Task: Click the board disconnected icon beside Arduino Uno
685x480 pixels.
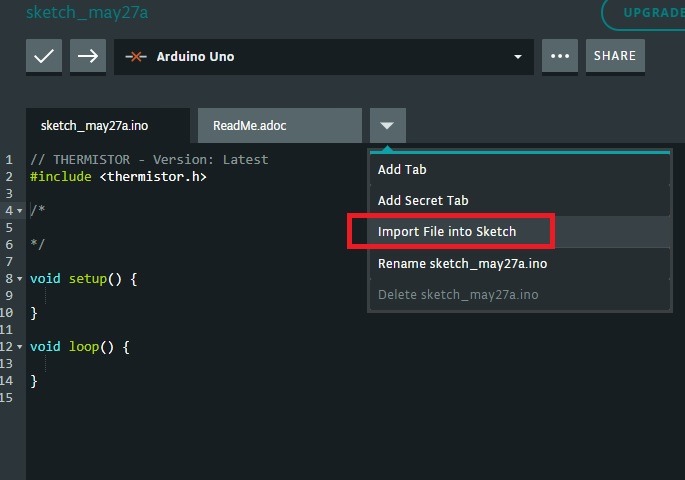Action: (x=136, y=57)
